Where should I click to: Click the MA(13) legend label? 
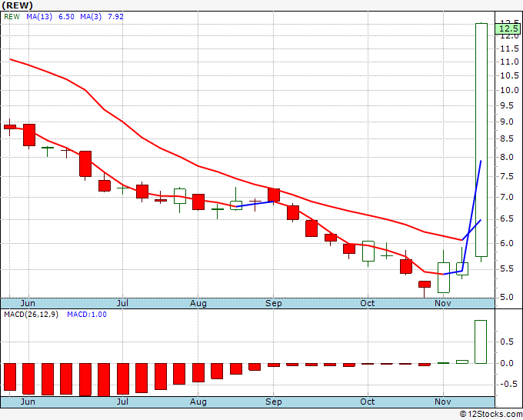coord(38,16)
